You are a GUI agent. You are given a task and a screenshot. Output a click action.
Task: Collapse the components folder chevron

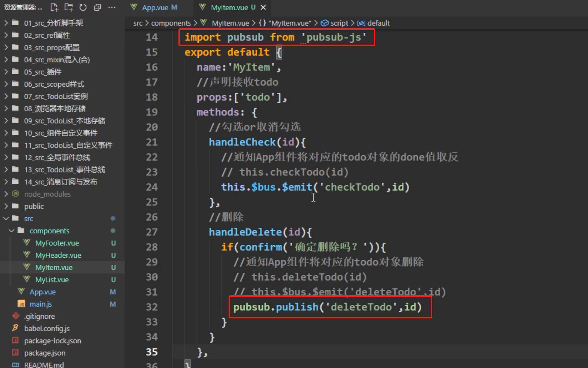tap(12, 230)
